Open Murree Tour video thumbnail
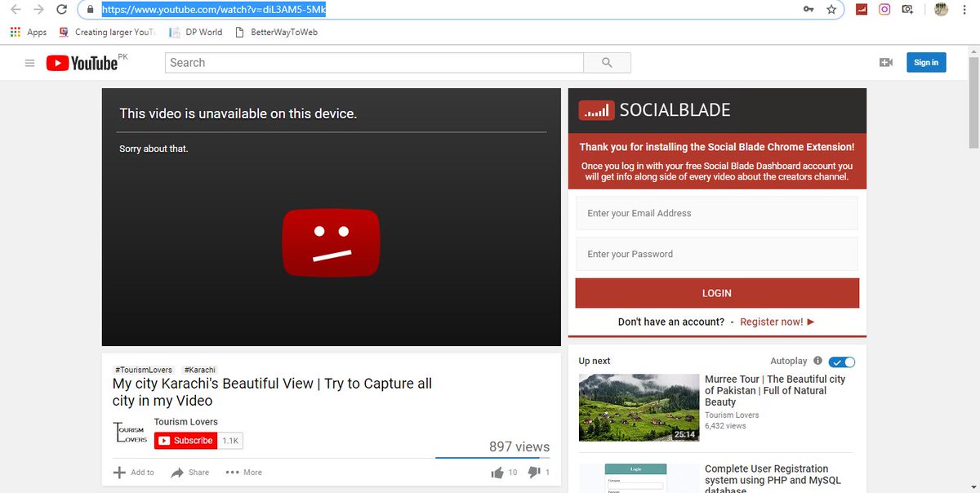Image resolution: width=980 pixels, height=493 pixels. 638,407
